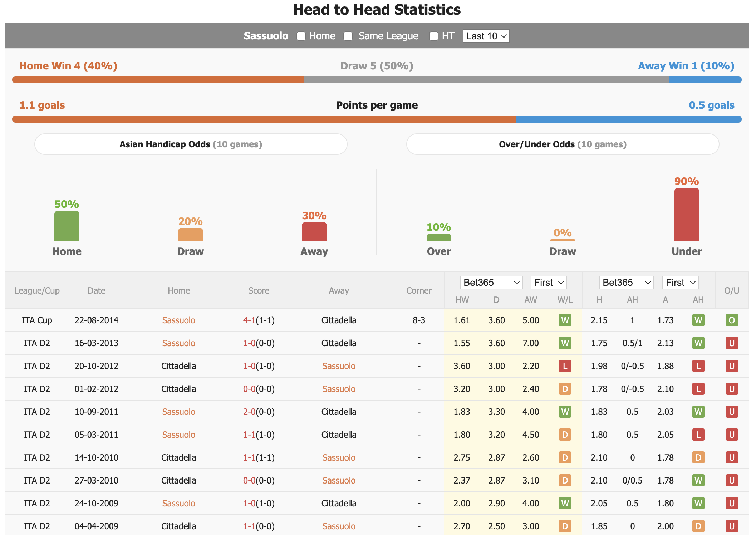This screenshot has width=756, height=535.
Task: Click the gray Draw progress bar segment
Action: click(x=486, y=80)
